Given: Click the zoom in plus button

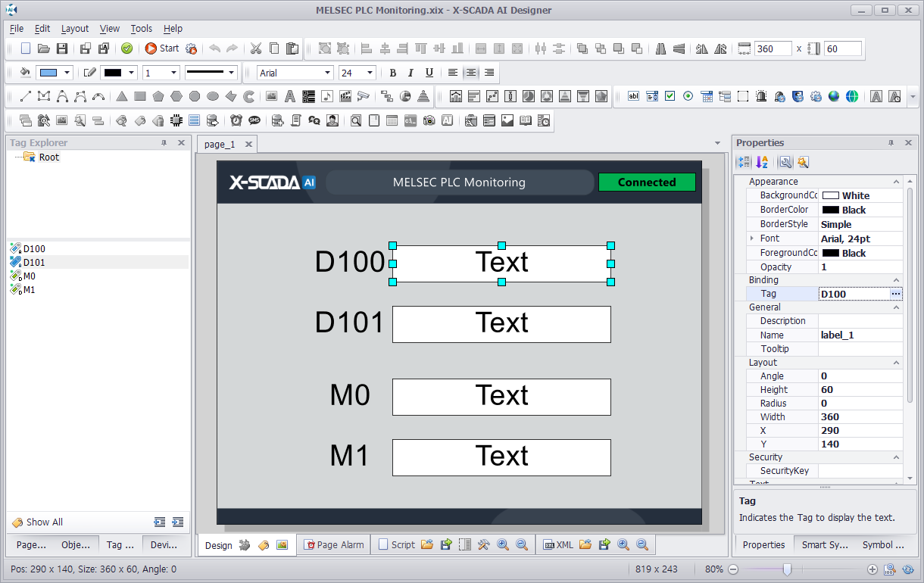Looking at the screenshot, I should pyautogui.click(x=872, y=569).
